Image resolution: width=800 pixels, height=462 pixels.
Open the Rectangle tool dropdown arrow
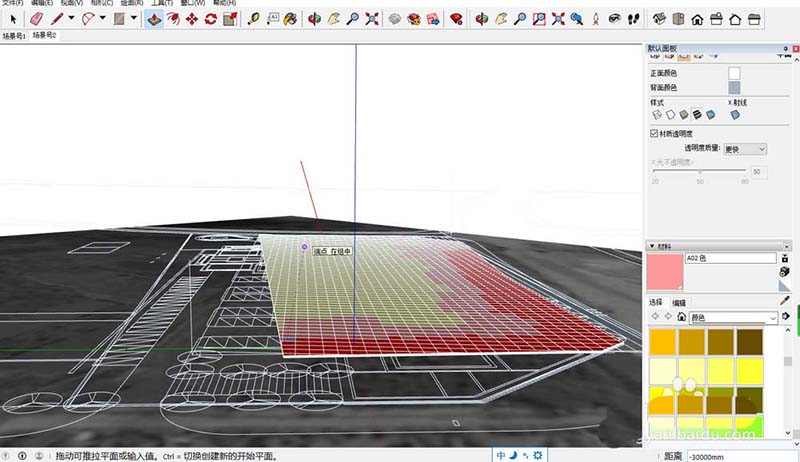coord(134,18)
